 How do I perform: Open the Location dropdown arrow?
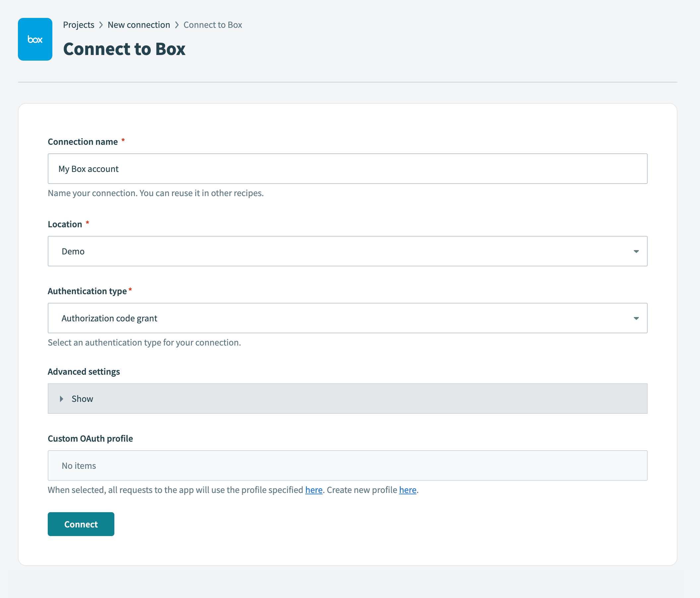tap(636, 251)
